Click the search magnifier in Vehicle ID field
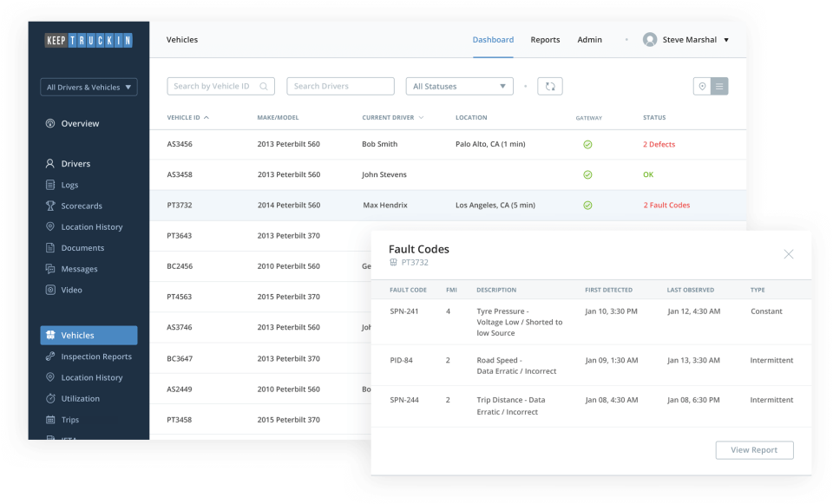 click(x=264, y=86)
